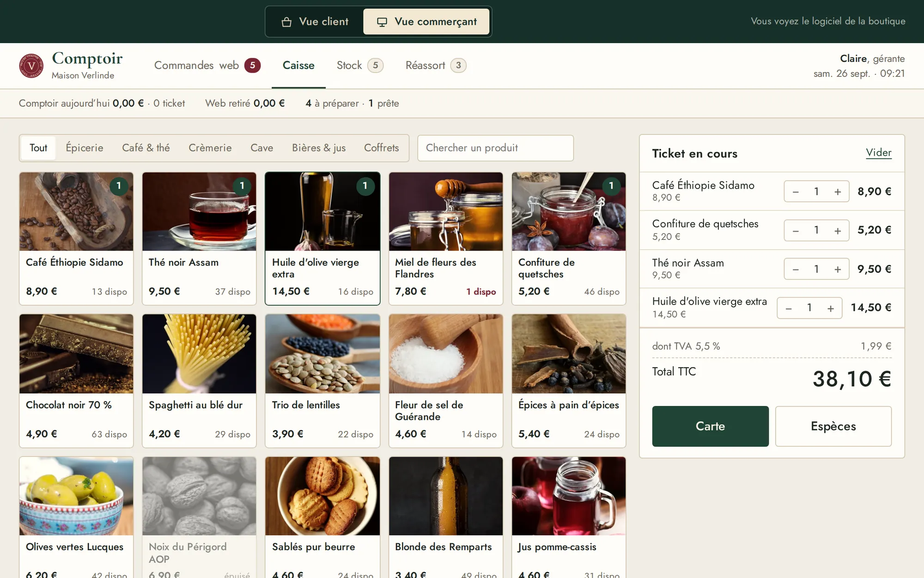
Task: Add Olives vertes Lucques to ticket
Action: click(x=76, y=517)
